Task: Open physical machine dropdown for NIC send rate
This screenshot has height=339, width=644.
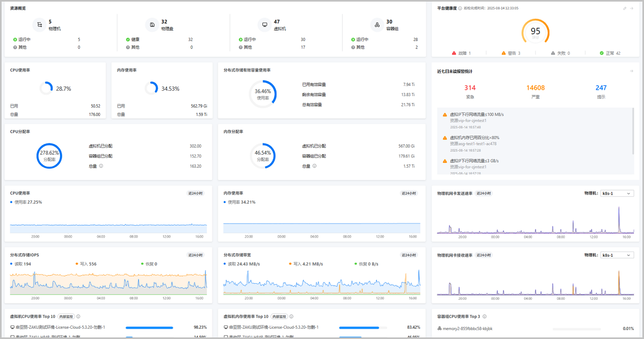Action: pyautogui.click(x=617, y=193)
